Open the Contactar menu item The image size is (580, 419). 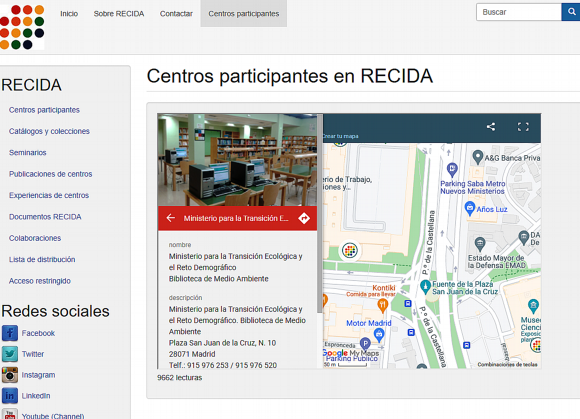pyautogui.click(x=176, y=14)
